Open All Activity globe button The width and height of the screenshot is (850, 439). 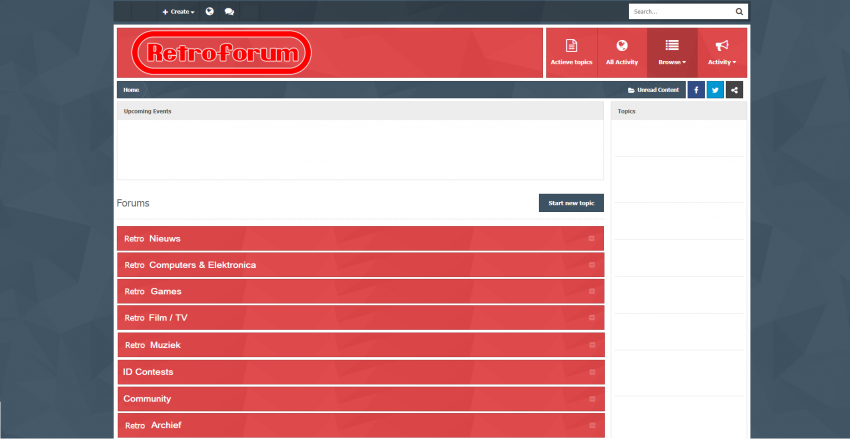coord(622,52)
